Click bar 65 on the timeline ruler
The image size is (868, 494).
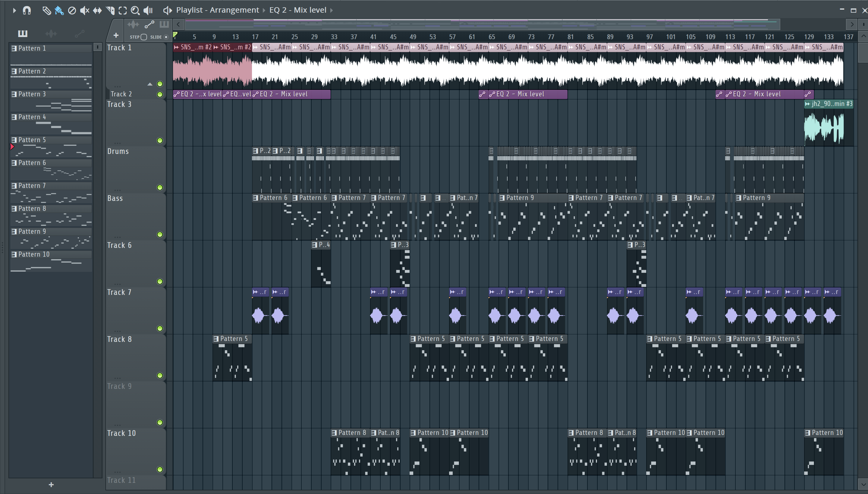492,37
